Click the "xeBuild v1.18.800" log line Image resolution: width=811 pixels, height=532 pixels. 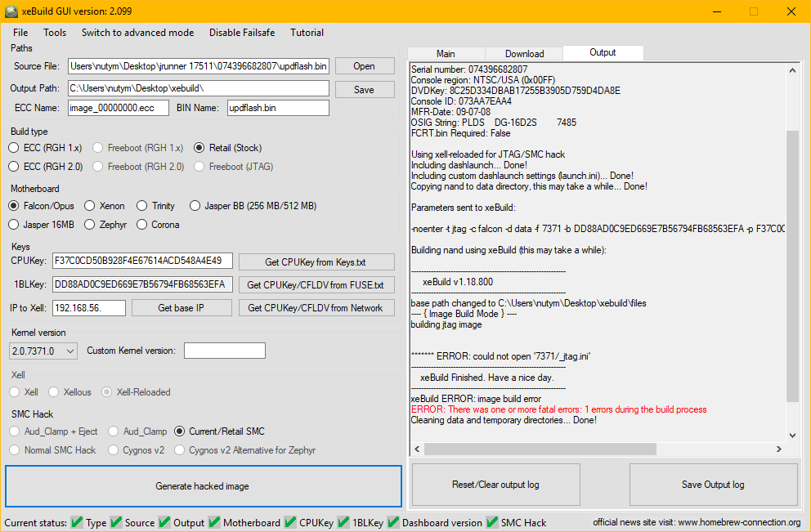pyautogui.click(x=458, y=282)
